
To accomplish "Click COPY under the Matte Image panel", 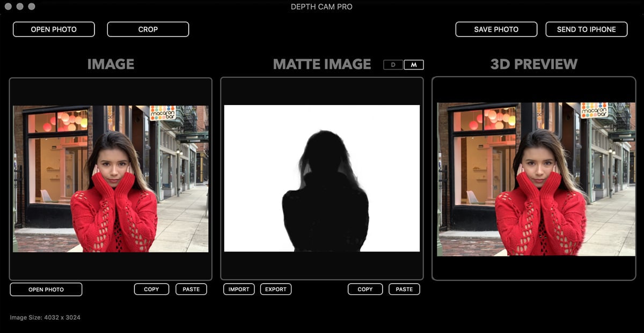I will tap(365, 289).
